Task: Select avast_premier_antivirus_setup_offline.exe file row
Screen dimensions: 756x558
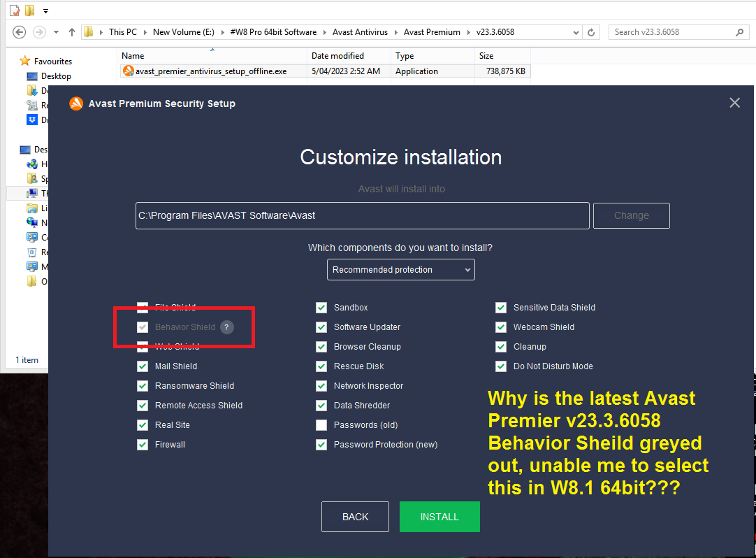Action: pyautogui.click(x=325, y=71)
